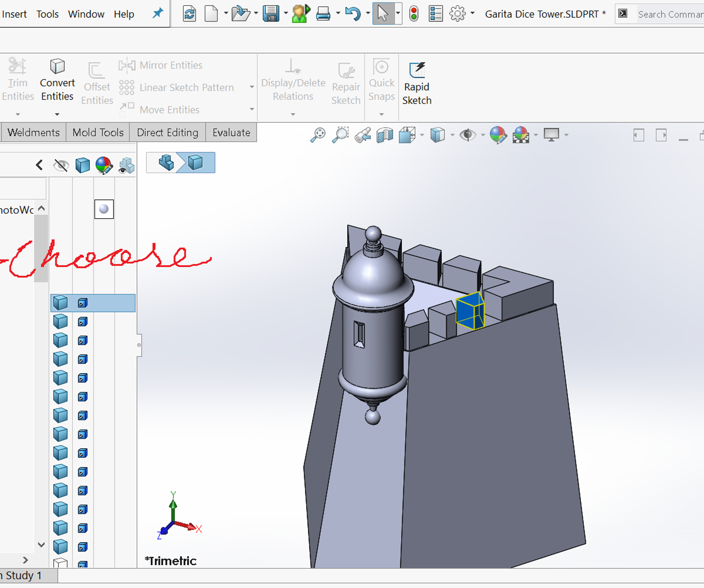Switch to the Weldments tab
This screenshot has width=704, height=588.
[34, 133]
